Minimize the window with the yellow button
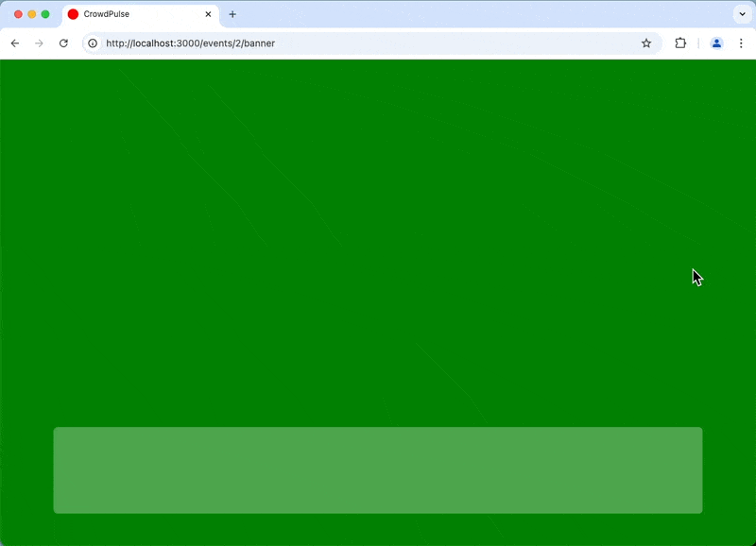This screenshot has width=756, height=546. pos(31,14)
